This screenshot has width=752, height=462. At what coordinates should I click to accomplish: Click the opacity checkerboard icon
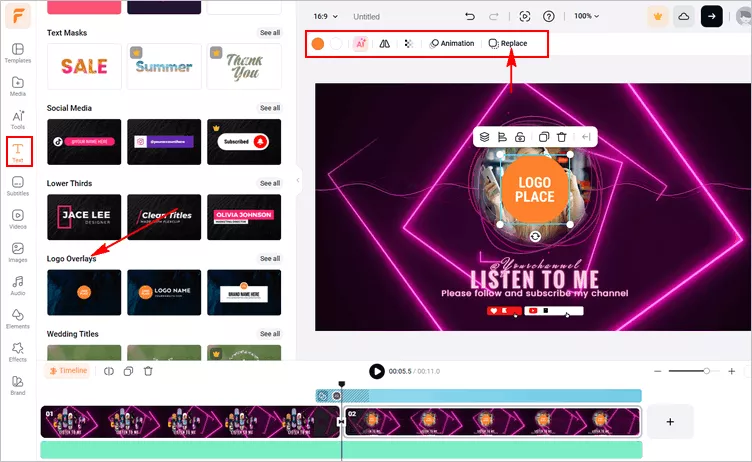tap(408, 44)
